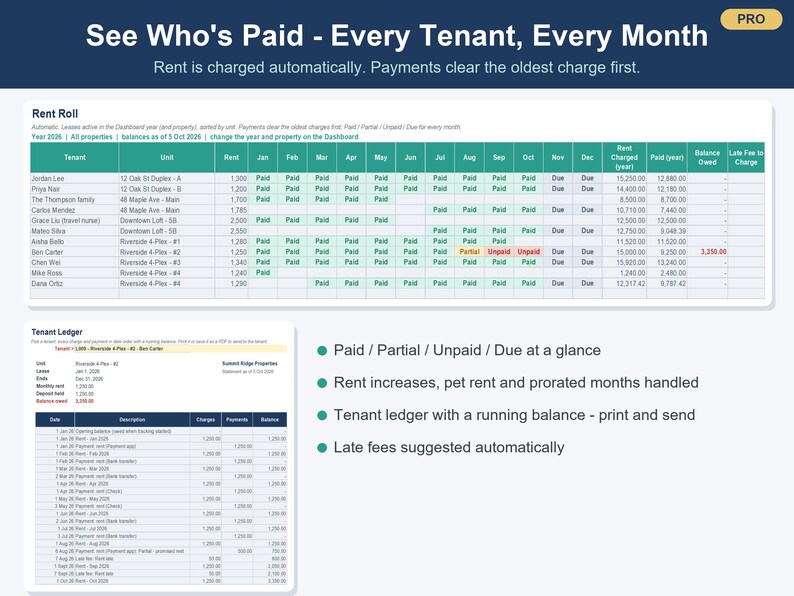Click Ben Carter's 'Unpaid' cell under Oct
This screenshot has height=596, width=794.
(528, 252)
